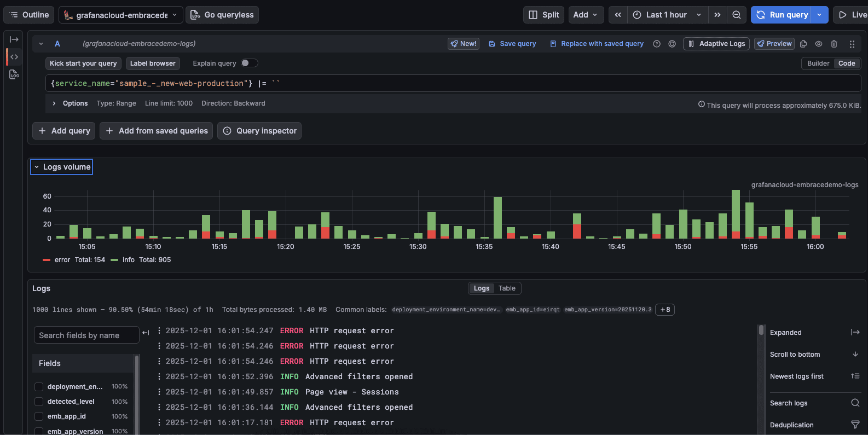Click Search fields by name input
The image size is (868, 435).
coord(86,335)
